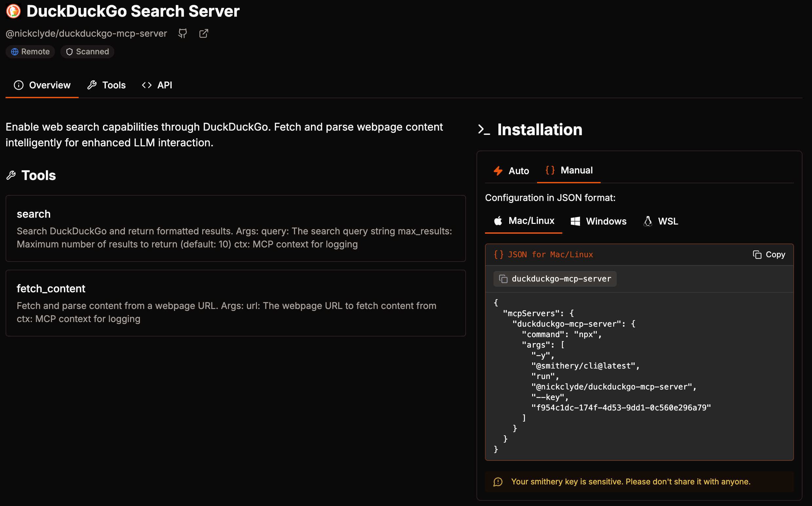This screenshot has height=506, width=812.
Task: Click the DuckDuckGo logo icon
Action: pyautogui.click(x=13, y=11)
